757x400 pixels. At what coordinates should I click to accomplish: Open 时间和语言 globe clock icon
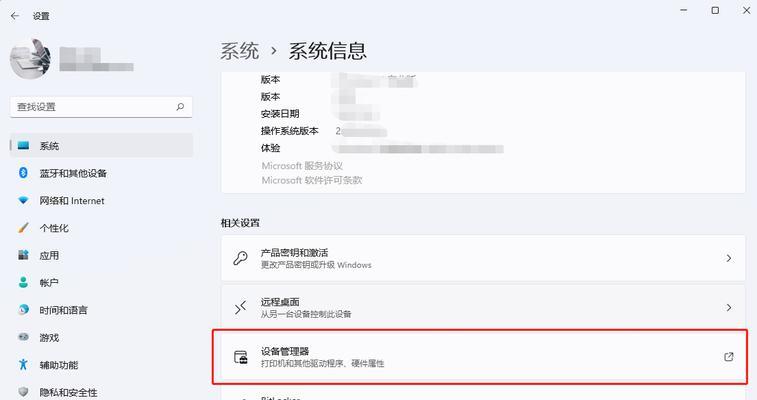click(23, 310)
